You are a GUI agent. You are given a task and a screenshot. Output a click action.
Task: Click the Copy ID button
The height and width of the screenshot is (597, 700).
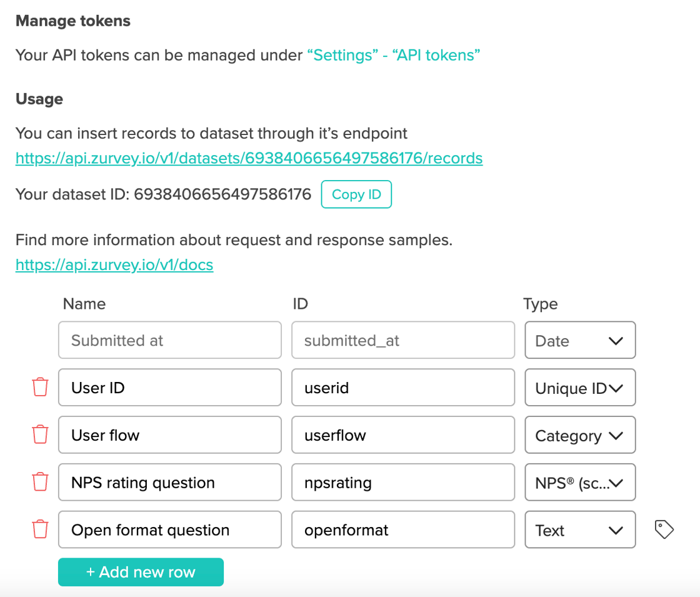coord(356,194)
